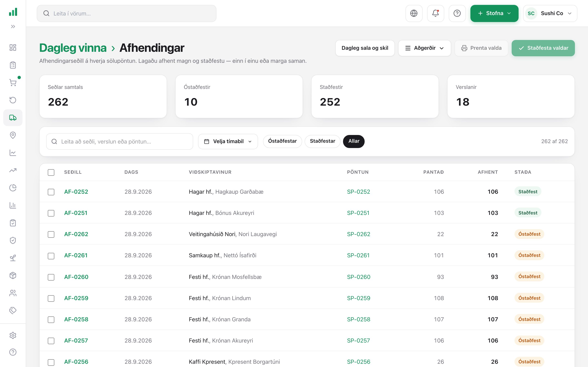This screenshot has width=588, height=367.
Task: Open the pie chart sidebar icon
Action: pyautogui.click(x=13, y=188)
